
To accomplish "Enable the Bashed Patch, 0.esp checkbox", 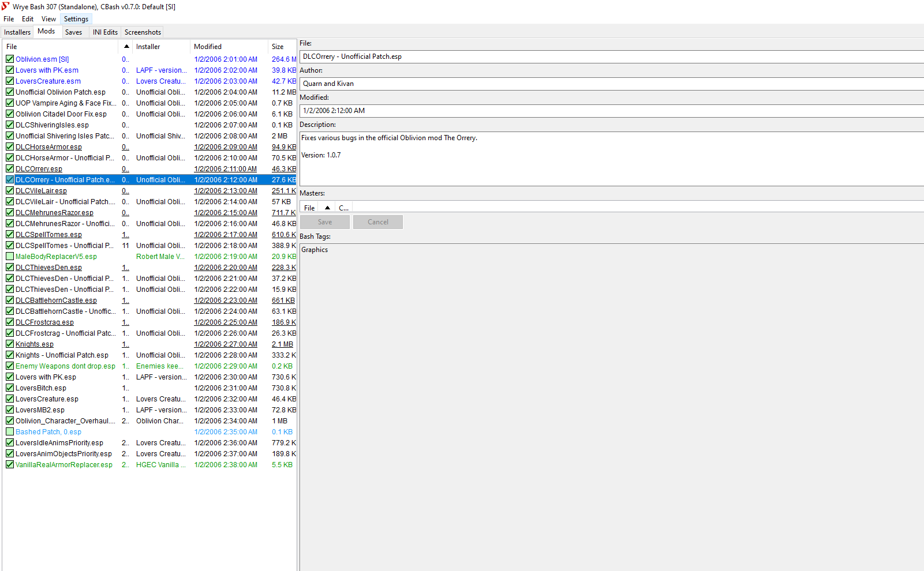I will pyautogui.click(x=10, y=431).
